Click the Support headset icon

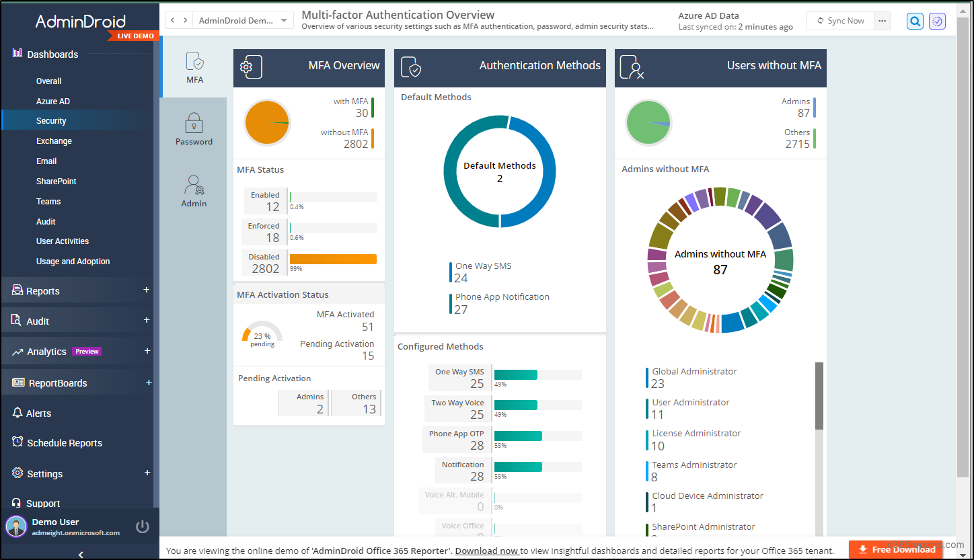pyautogui.click(x=17, y=502)
